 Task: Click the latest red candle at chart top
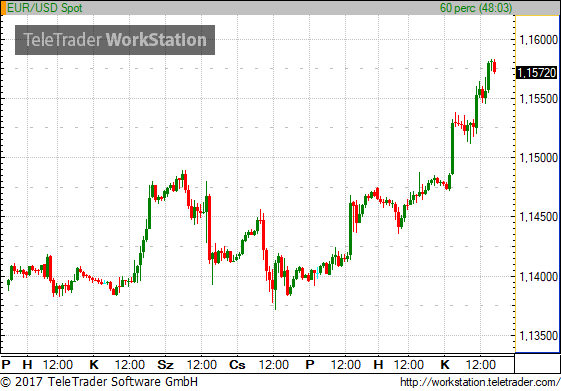coord(494,67)
